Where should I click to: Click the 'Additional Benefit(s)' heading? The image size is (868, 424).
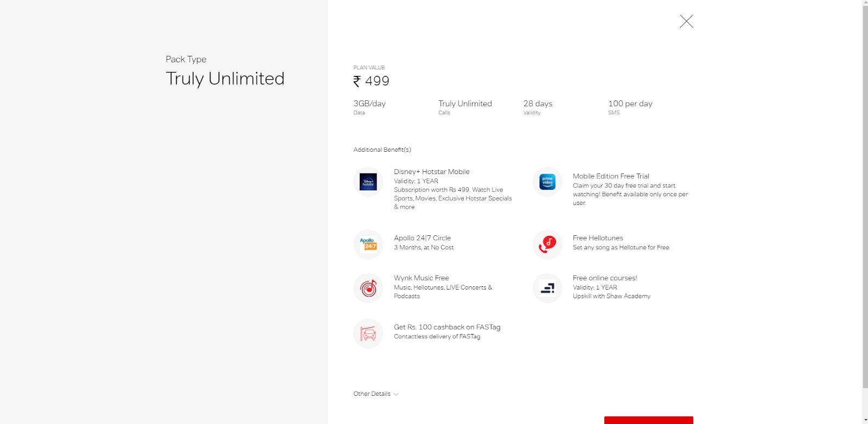(x=382, y=150)
